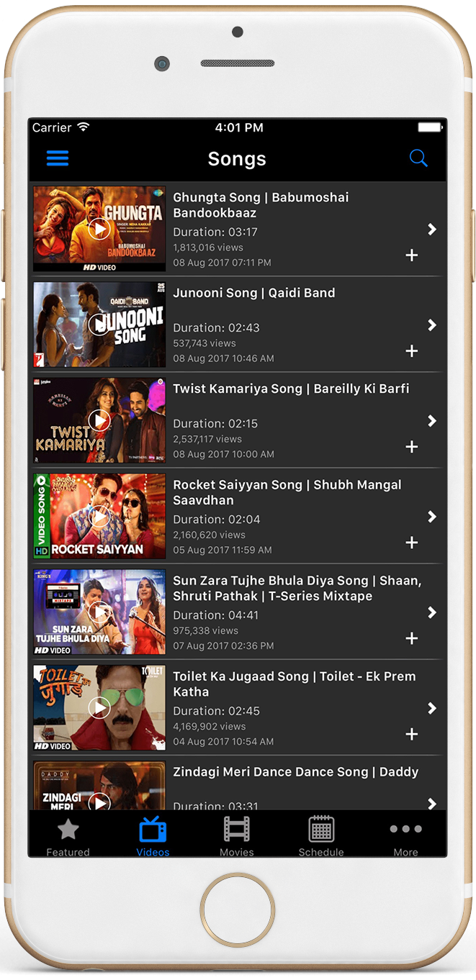Tap the battery status bar icon

(x=431, y=127)
